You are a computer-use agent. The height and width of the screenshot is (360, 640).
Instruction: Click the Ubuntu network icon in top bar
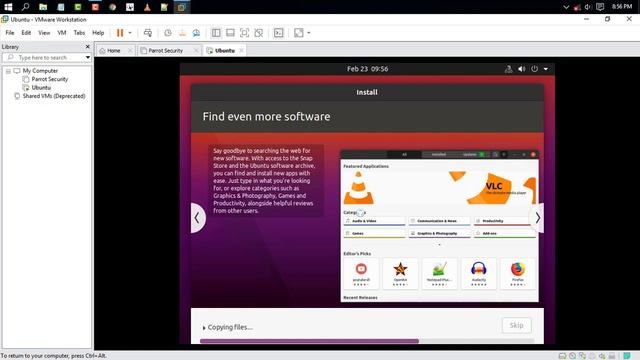tap(509, 69)
